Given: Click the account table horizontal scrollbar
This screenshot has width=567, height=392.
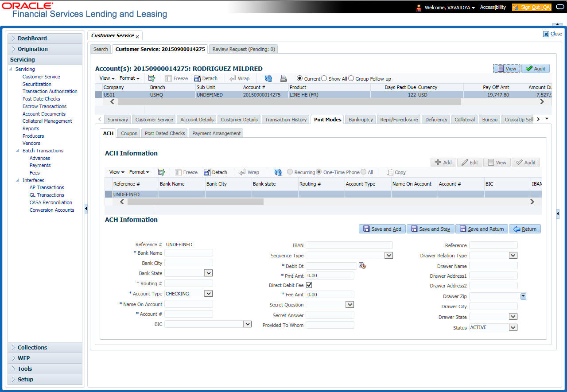Looking at the screenshot, I should pyautogui.click(x=289, y=101).
